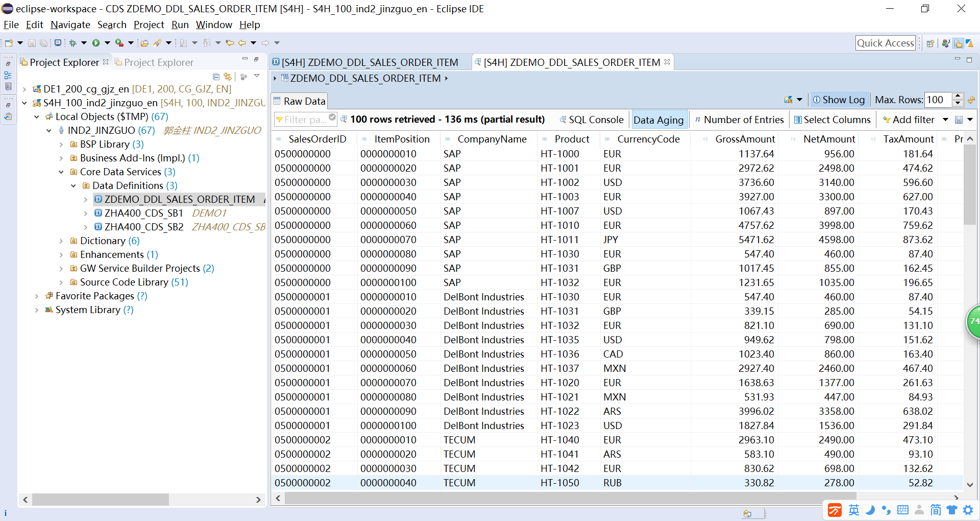The image size is (980, 521).
Task: Select the Raw Data tab
Action: 300,101
